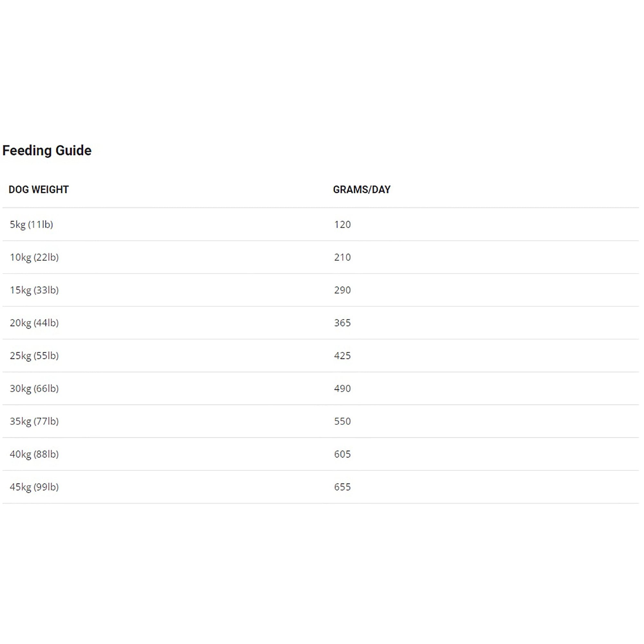Viewport: 644px width, 644px height.
Task: Click the DOG WEIGHT column header
Action: click(x=39, y=190)
